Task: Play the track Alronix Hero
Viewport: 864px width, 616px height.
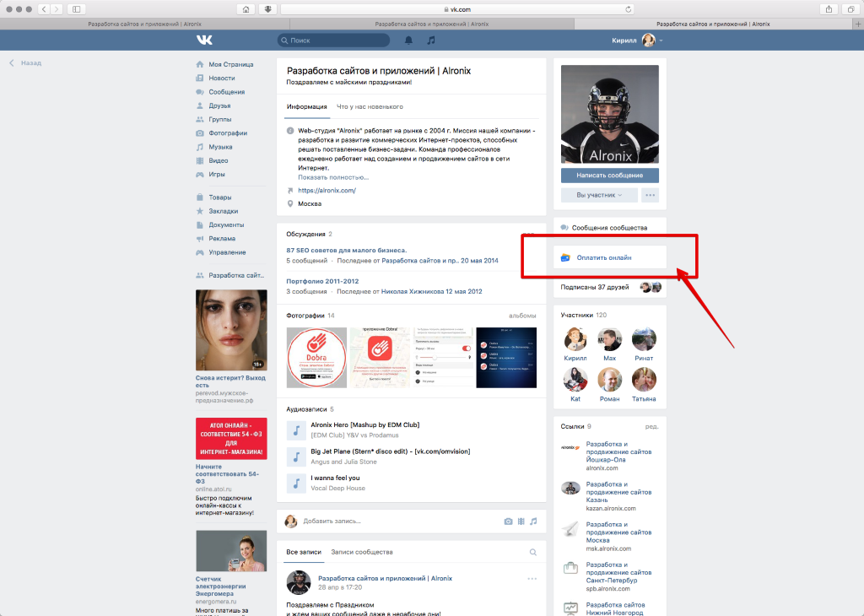Action: (296, 430)
